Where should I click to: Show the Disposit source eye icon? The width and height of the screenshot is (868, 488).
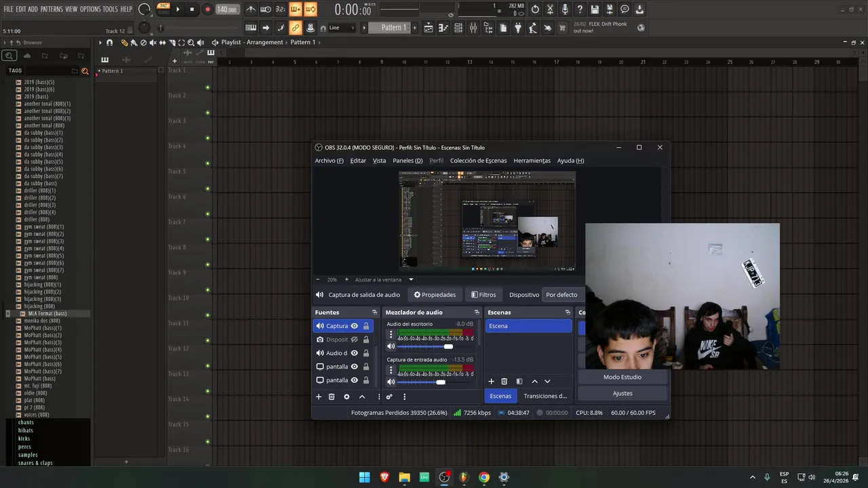click(354, 340)
